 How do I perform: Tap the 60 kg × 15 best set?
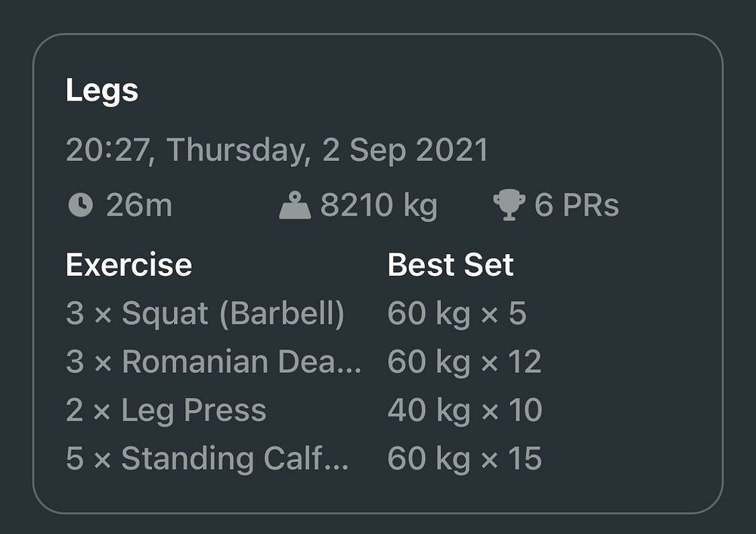464,458
